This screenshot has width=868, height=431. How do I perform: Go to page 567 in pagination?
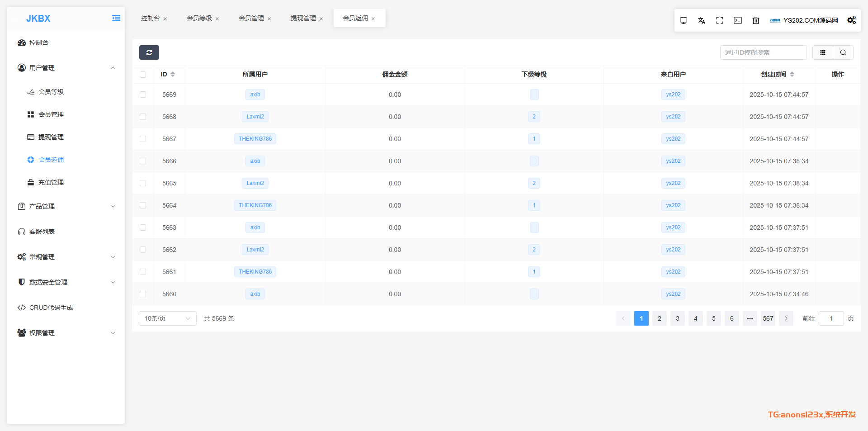point(768,318)
